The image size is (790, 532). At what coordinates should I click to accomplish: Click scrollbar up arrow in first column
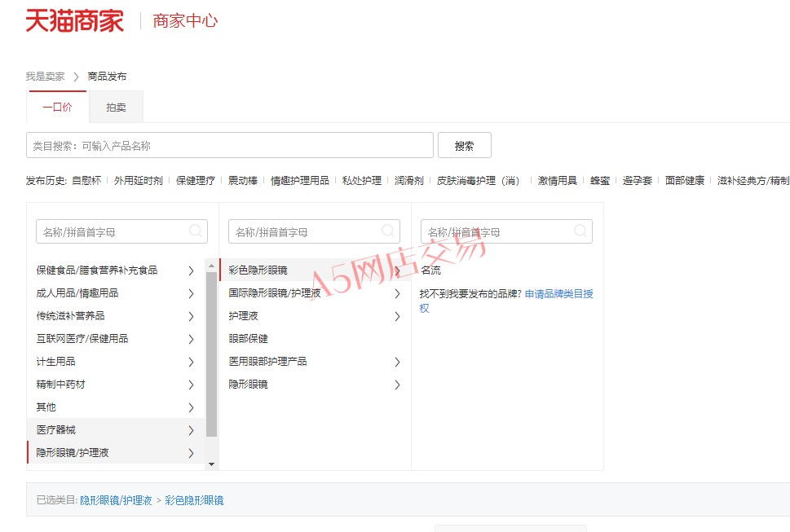click(212, 265)
